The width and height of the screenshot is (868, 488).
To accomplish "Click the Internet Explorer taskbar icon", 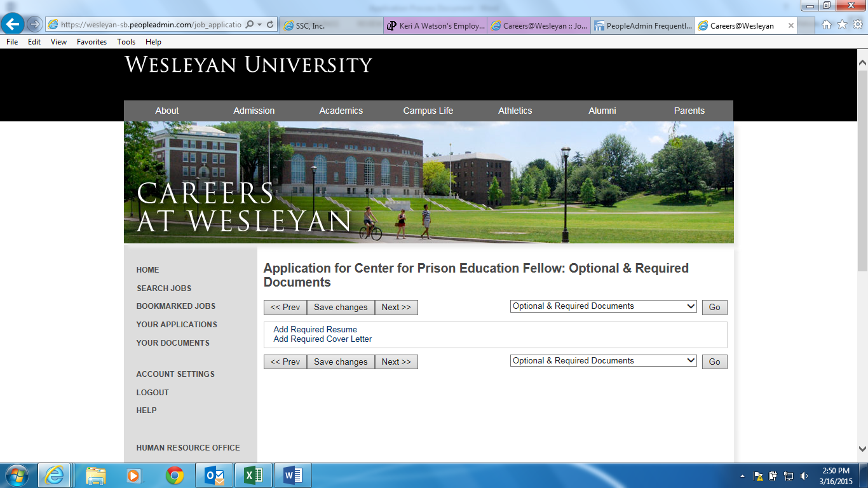I will pyautogui.click(x=55, y=475).
